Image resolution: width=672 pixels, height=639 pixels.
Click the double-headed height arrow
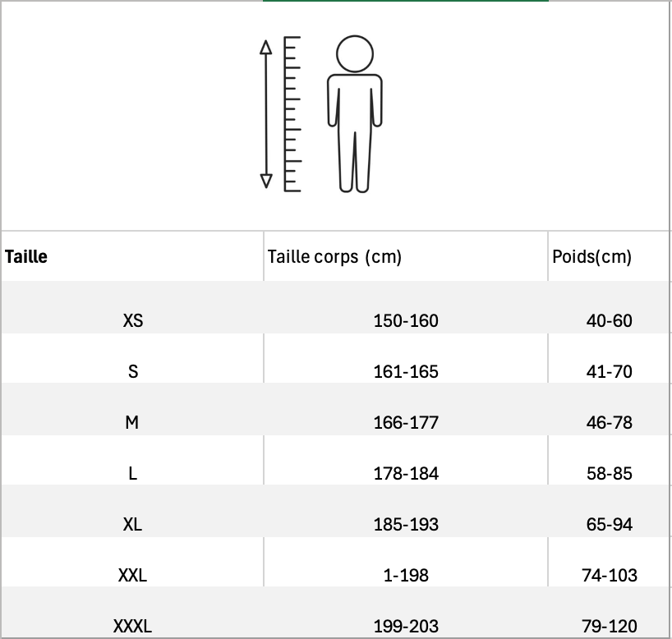265,113
